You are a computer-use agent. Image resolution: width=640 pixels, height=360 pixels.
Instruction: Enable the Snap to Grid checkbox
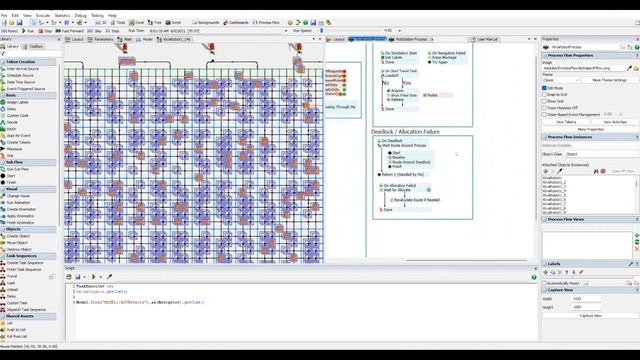544,94
